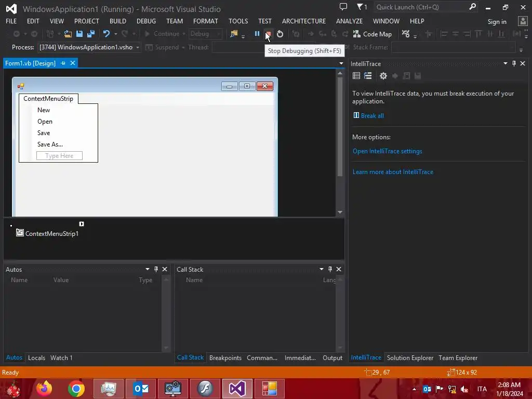Stop debugging with the red square icon
The image size is (532, 399).
[268, 34]
